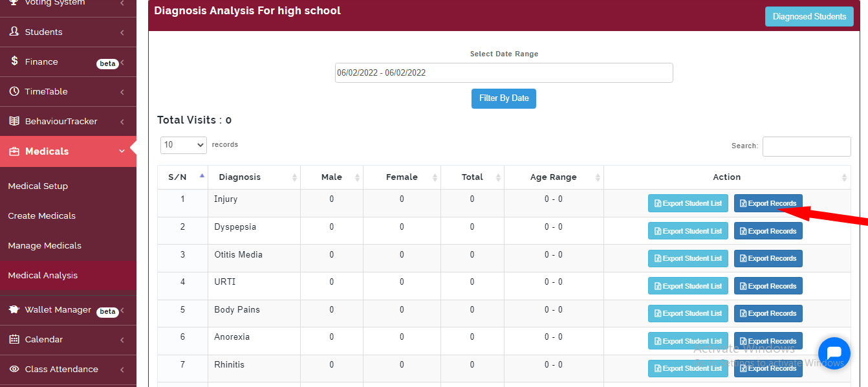Click the URTI diagnosis cell
Viewport: 868px width, 387px height.
coord(254,286)
